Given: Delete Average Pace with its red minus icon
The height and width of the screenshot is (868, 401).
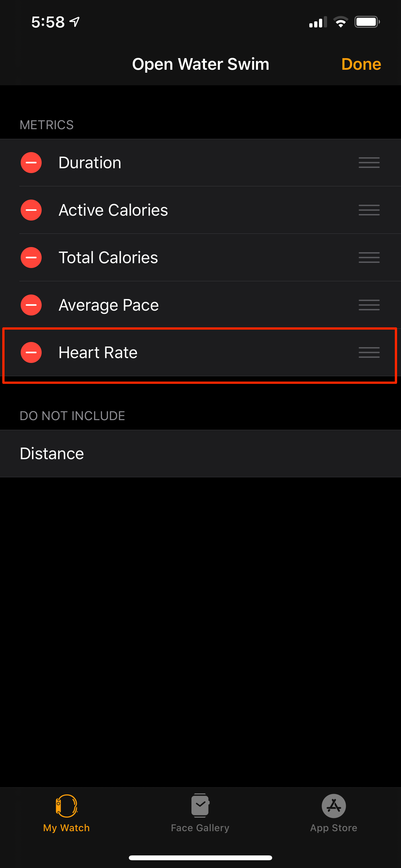Looking at the screenshot, I should pos(31,305).
